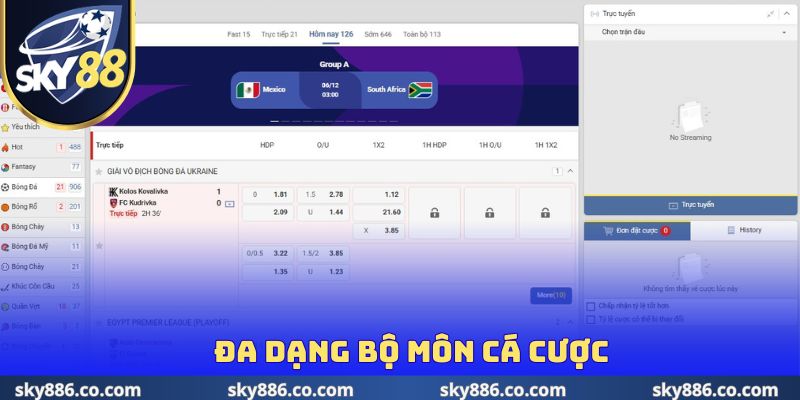Click the Yêu thích star icon
Image resolution: width=800 pixels, height=400 pixels.
click(x=5, y=127)
